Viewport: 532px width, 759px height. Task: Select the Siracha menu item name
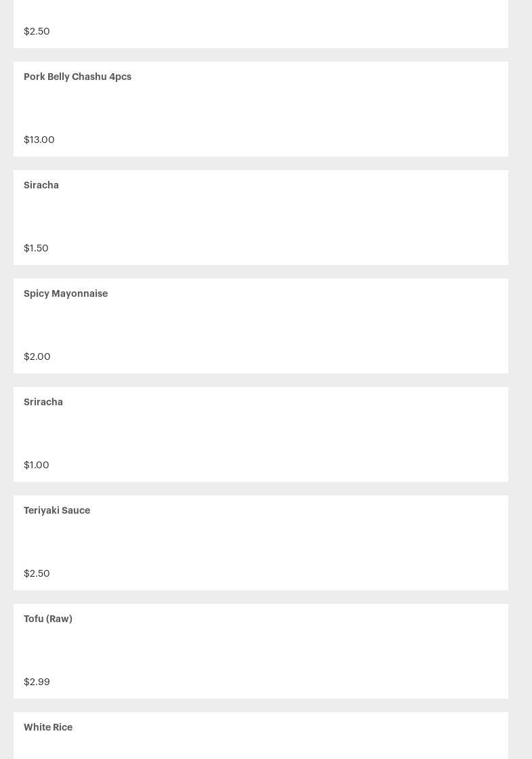pyautogui.click(x=41, y=185)
